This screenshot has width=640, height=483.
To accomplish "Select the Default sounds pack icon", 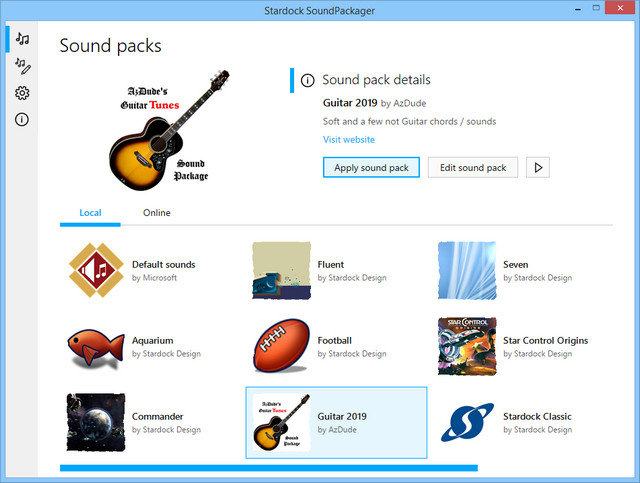I will [96, 271].
